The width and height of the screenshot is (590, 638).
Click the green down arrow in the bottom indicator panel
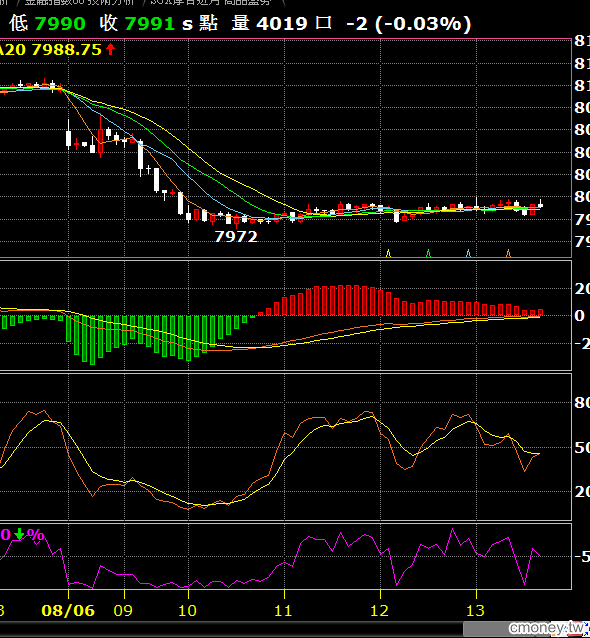[x=19, y=534]
